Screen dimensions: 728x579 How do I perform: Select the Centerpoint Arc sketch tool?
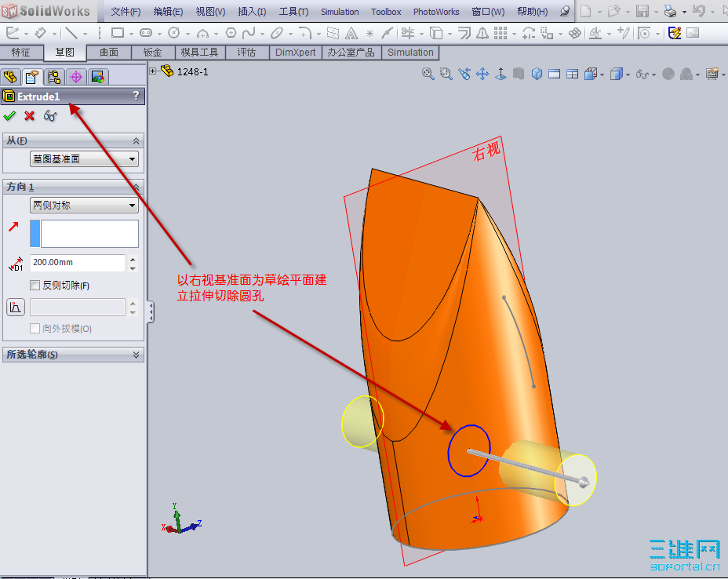202,34
